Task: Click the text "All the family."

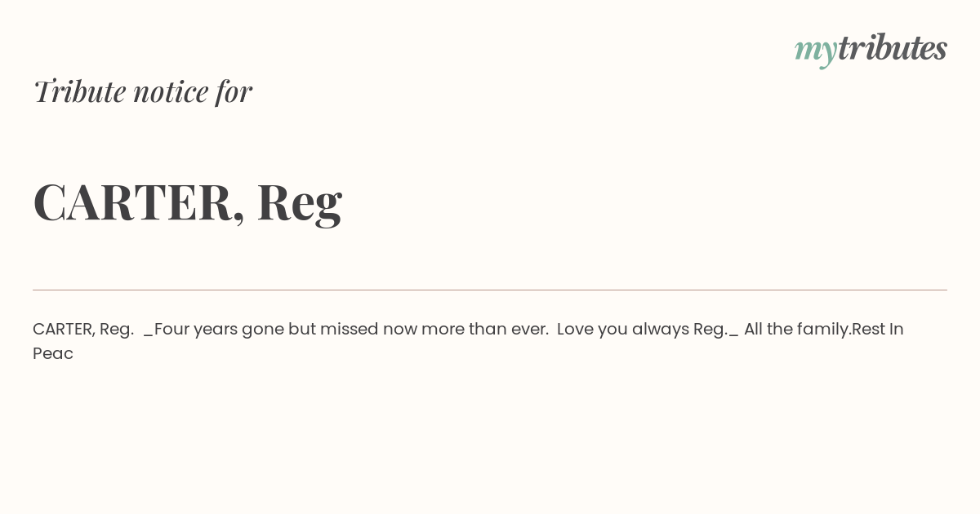Action: point(797,329)
